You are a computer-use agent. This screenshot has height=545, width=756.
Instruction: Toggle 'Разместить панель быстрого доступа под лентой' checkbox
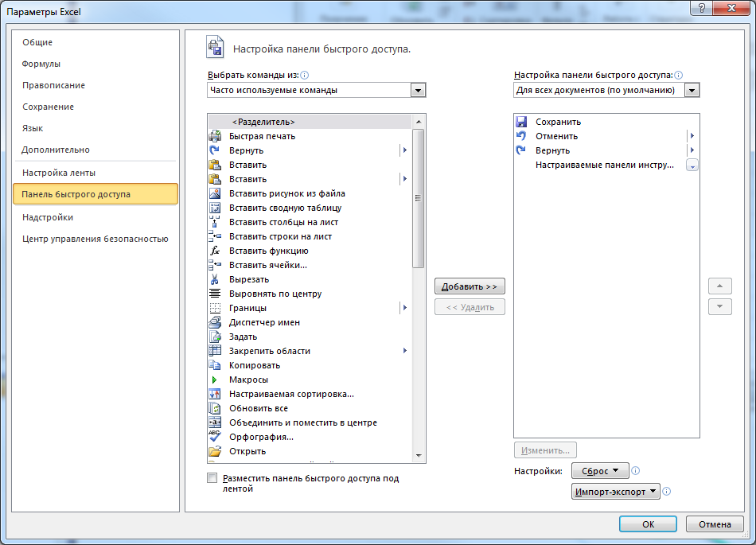click(212, 478)
